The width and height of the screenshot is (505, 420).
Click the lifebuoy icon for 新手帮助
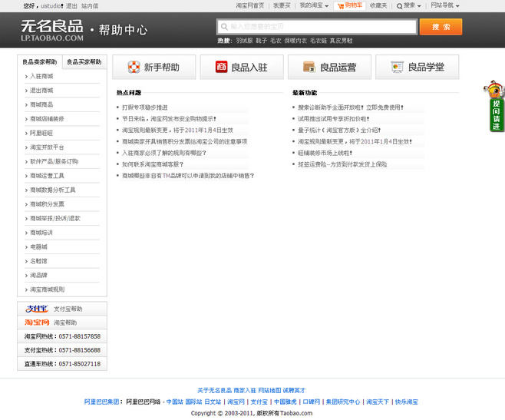tap(134, 67)
